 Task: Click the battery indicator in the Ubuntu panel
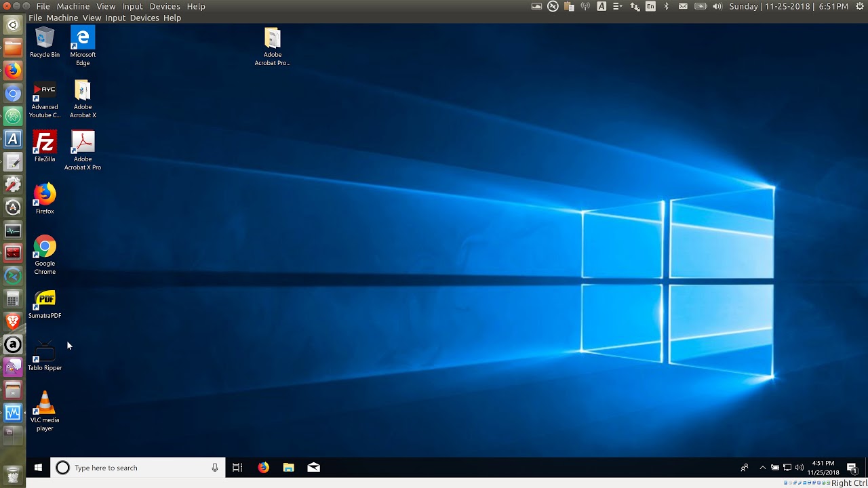click(x=701, y=6)
